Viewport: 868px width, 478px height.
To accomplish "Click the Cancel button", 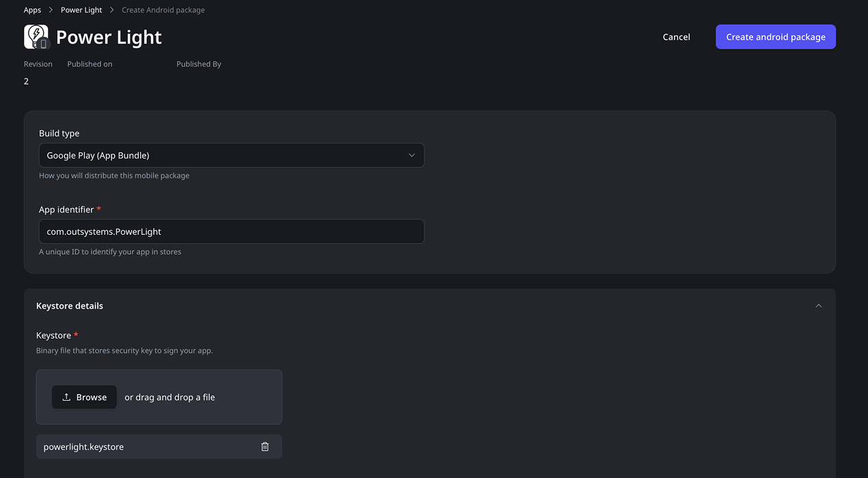I will coord(676,37).
